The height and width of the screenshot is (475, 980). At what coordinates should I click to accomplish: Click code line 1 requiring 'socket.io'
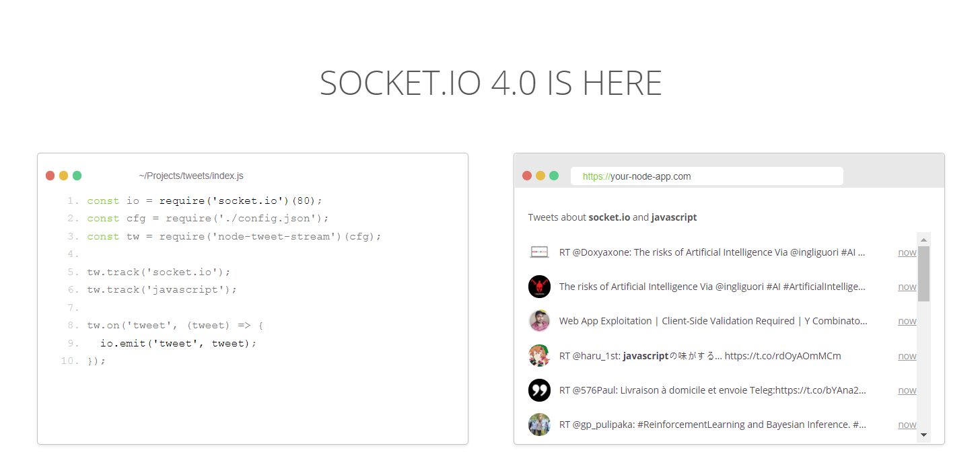pyautogui.click(x=205, y=201)
